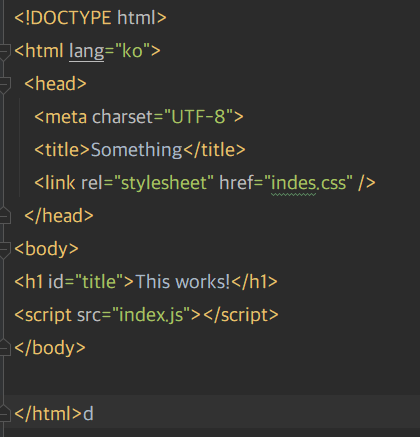Click the This works! heading text
Screen dimensions: 420x437
tap(183, 282)
